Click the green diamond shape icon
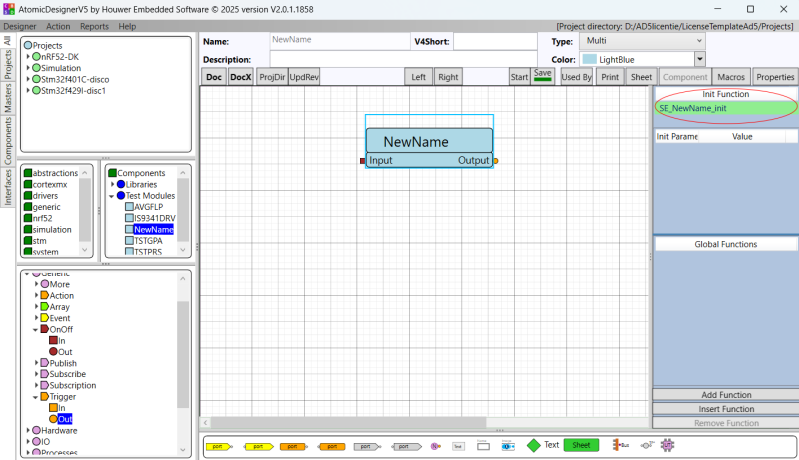The height and width of the screenshot is (460, 799). (534, 445)
